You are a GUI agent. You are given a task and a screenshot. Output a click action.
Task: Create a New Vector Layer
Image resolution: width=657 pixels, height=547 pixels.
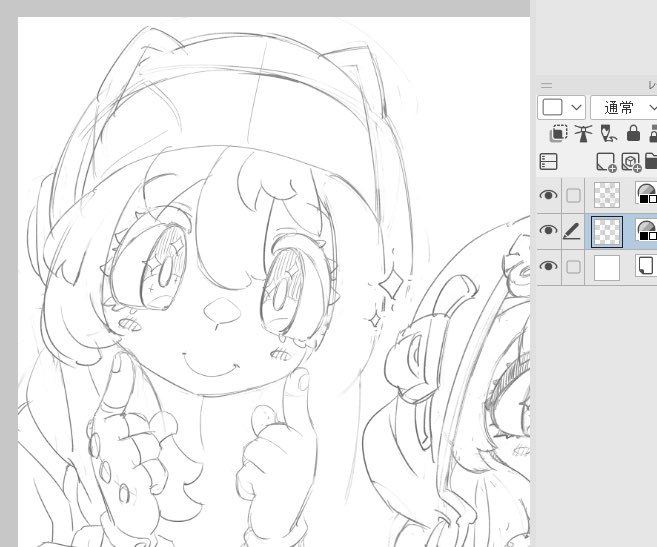coord(631,162)
